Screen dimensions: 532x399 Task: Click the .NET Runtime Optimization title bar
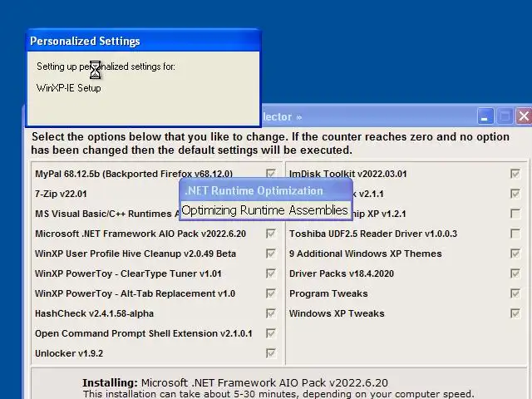[266, 190]
